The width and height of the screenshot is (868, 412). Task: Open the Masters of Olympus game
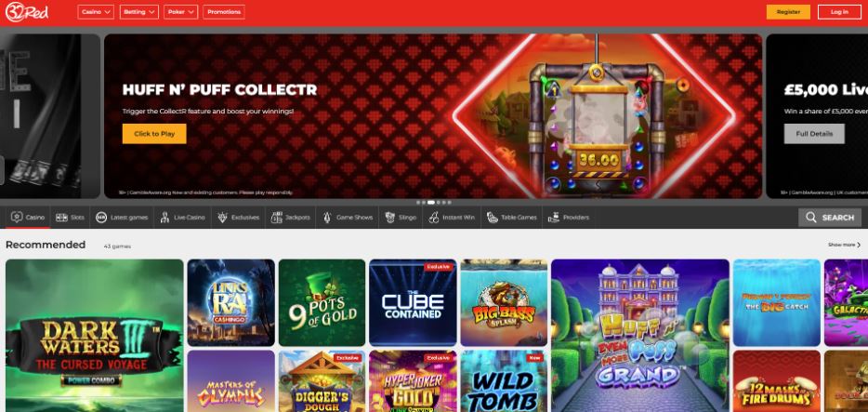coord(230,381)
